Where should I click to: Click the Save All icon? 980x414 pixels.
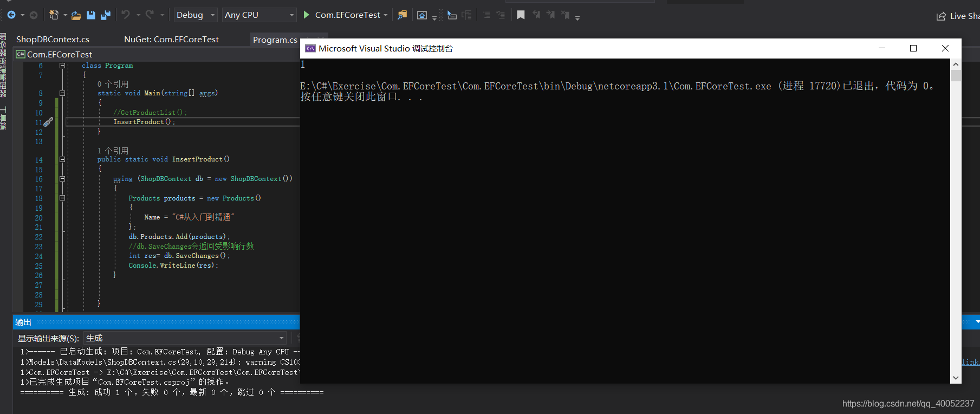coord(106,15)
